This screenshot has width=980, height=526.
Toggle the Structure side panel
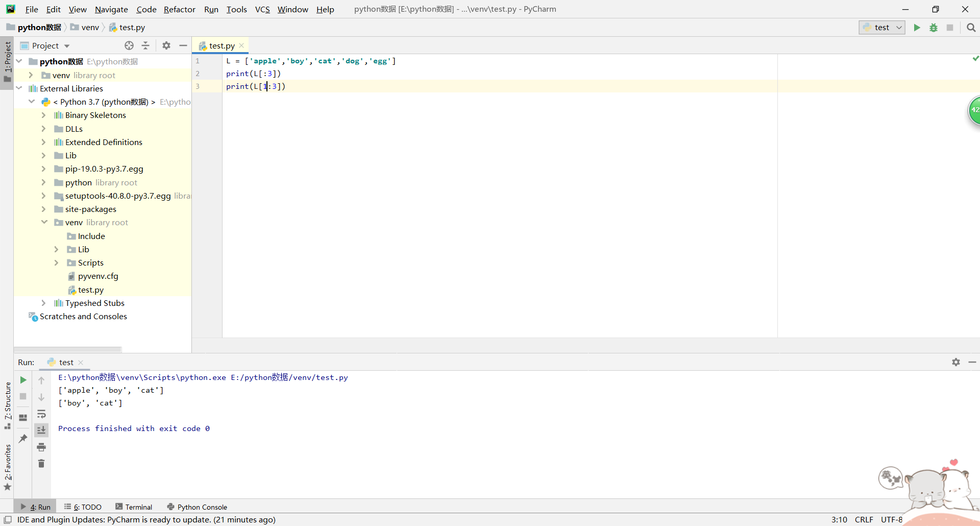click(7, 405)
